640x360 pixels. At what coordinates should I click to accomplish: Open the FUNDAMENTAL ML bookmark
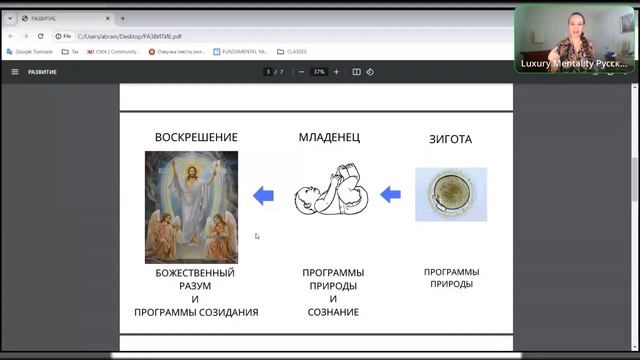click(240, 52)
